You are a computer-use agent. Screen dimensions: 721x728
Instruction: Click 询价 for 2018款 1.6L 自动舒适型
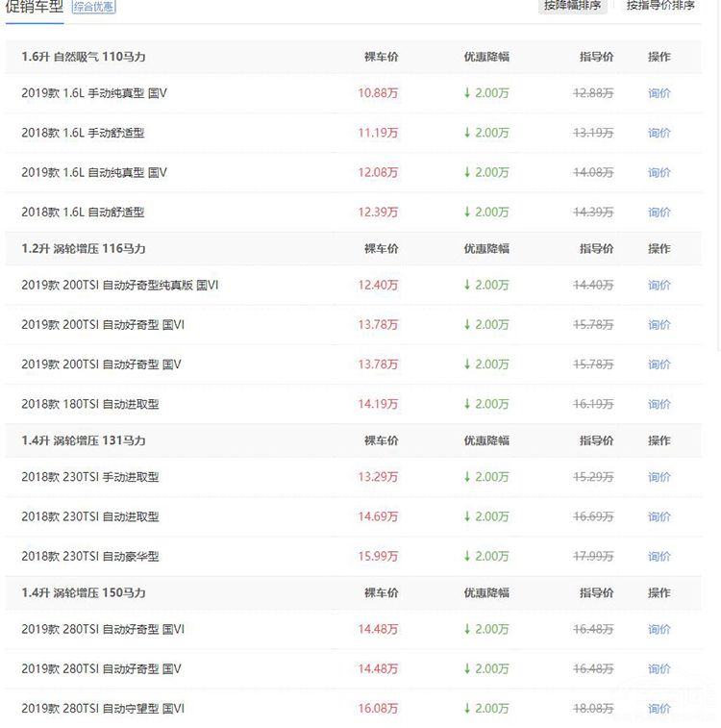659,213
